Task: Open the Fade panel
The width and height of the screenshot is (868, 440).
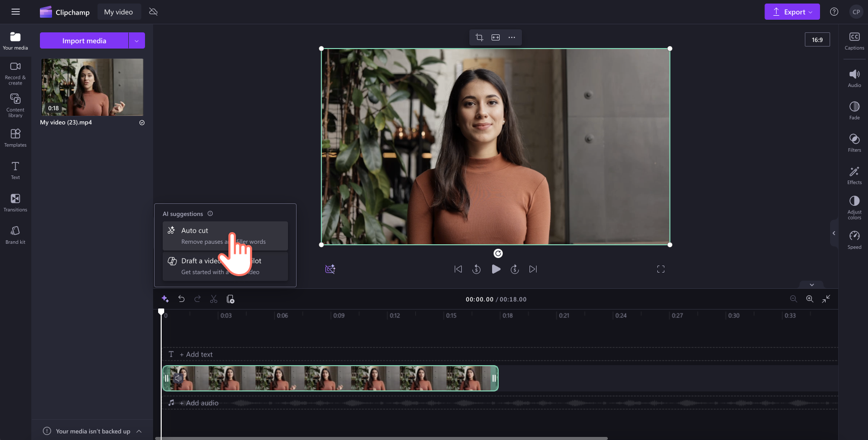Action: click(x=854, y=111)
